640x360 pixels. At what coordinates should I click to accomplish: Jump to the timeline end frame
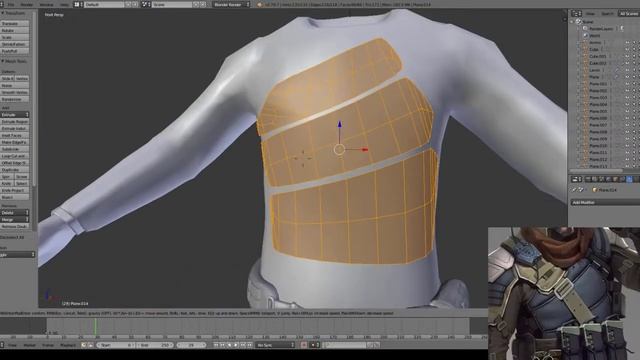[249, 345]
